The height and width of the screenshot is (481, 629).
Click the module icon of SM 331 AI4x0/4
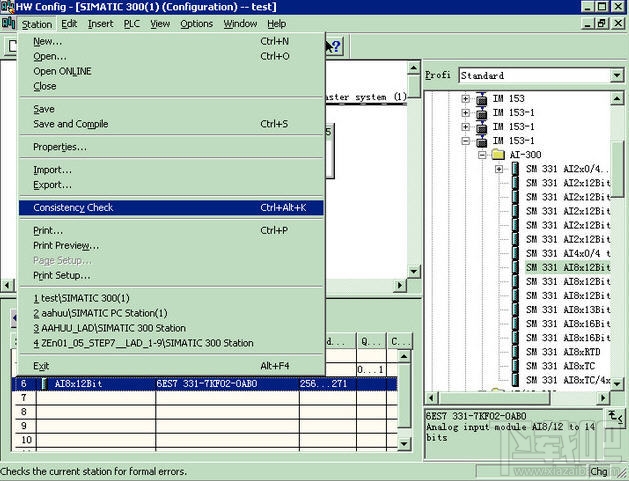pyautogui.click(x=515, y=254)
